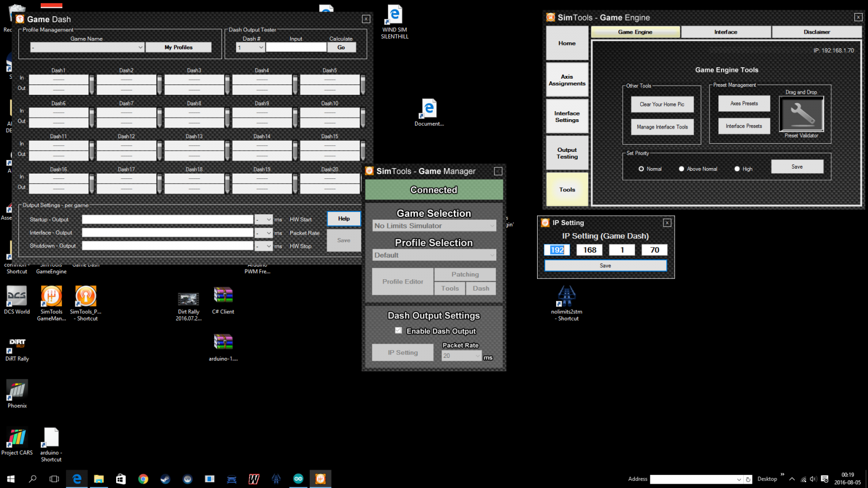Open the SimTools_P shortcut desktop icon

(86, 303)
